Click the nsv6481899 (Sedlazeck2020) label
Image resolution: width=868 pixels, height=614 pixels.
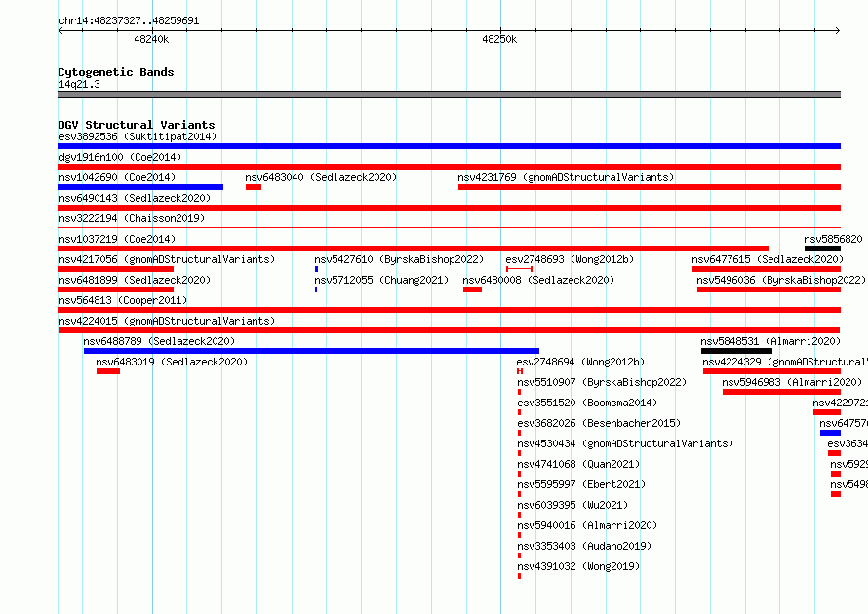click(135, 280)
